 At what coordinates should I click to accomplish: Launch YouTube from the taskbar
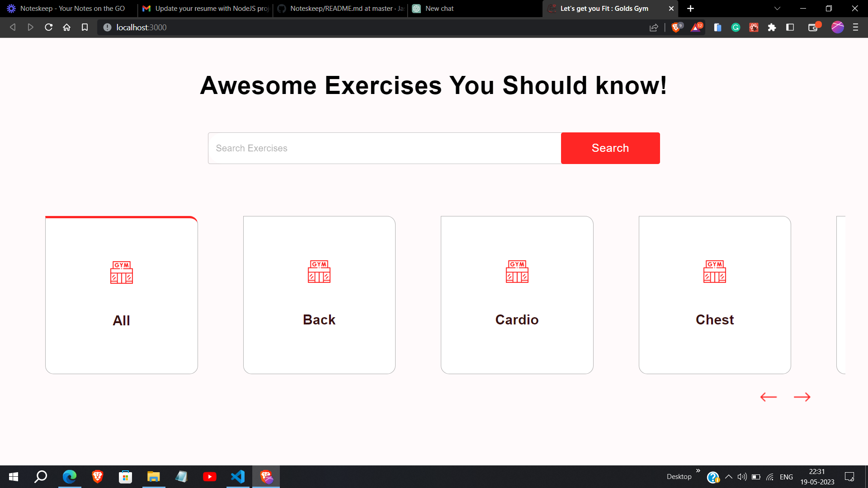pyautogui.click(x=210, y=477)
